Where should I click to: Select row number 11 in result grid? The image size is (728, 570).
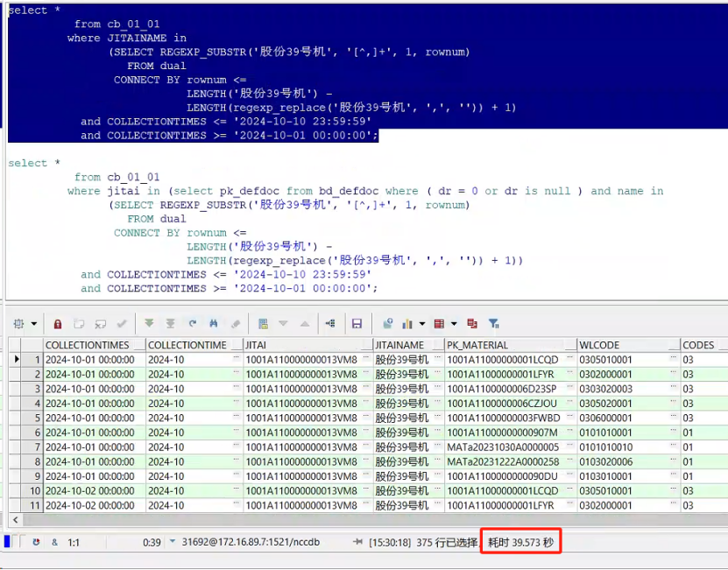[x=32, y=505]
